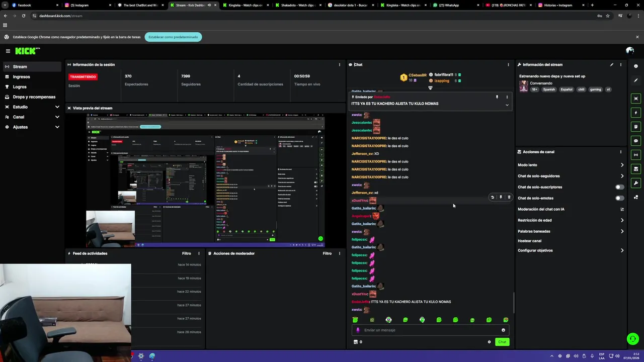Open the Chat panel three-dot menu
644x362 pixels.
tap(508, 65)
